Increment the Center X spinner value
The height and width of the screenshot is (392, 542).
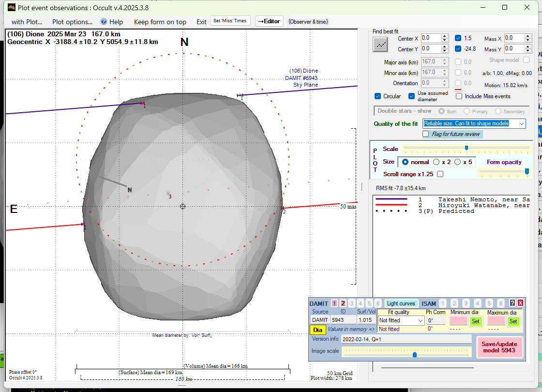[444, 36]
